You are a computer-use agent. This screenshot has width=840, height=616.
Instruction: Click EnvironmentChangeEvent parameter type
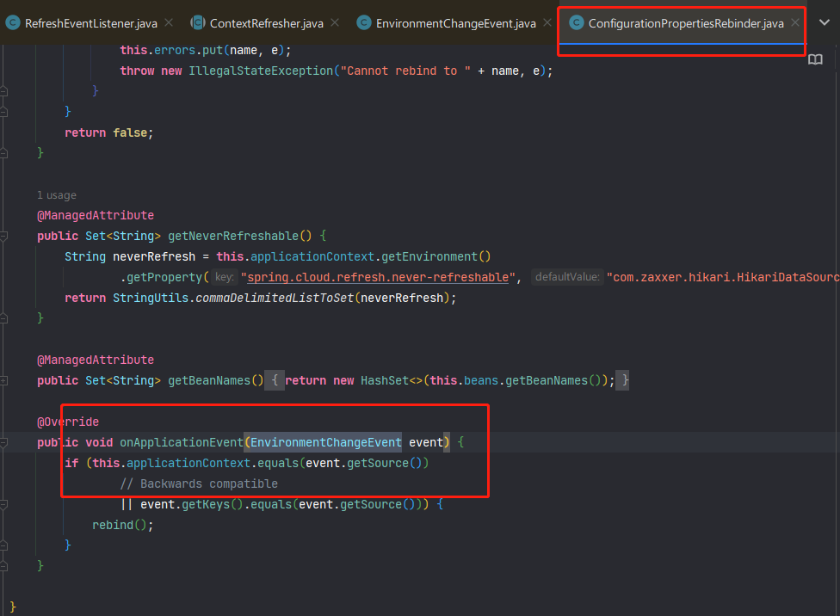coord(325,442)
